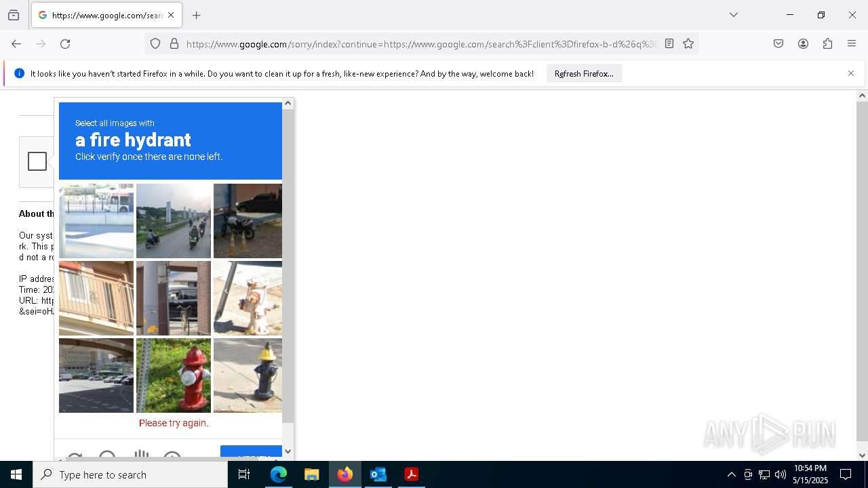Dismiss the Firefox refresh notification bar
This screenshot has height=488, width=868.
click(851, 73)
